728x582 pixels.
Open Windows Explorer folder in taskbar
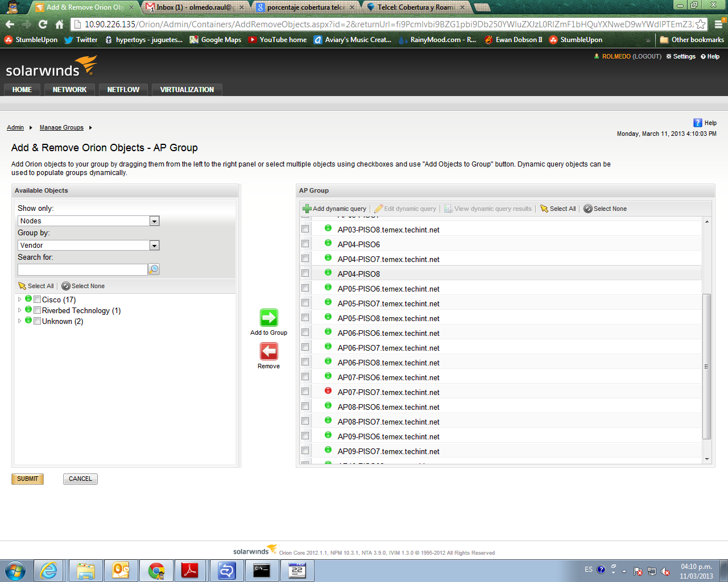[86, 571]
